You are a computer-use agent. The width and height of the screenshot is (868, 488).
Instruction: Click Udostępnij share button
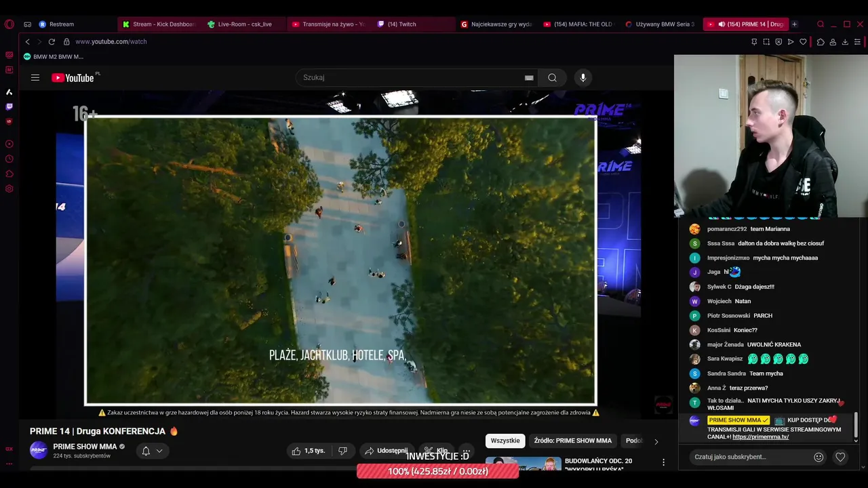(387, 451)
